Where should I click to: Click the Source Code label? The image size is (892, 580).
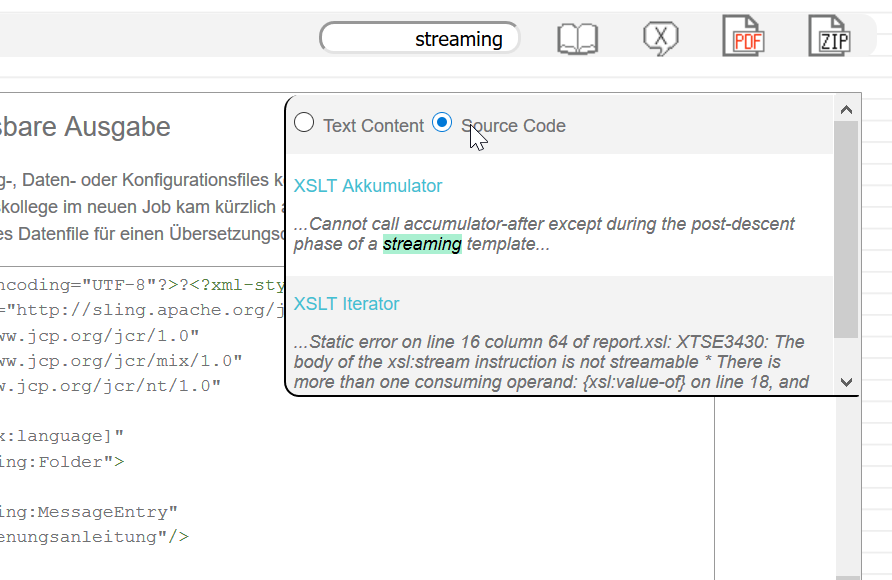point(513,126)
